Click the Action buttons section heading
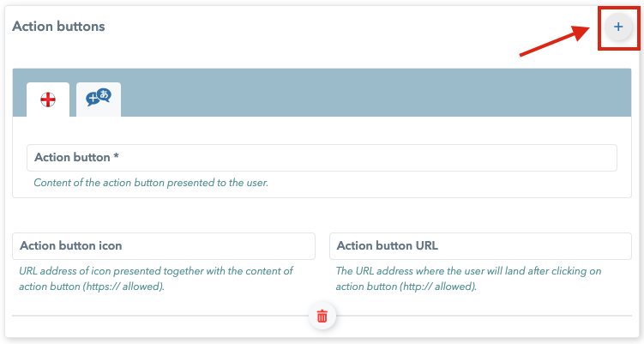The height and width of the screenshot is (344, 644). [58, 27]
